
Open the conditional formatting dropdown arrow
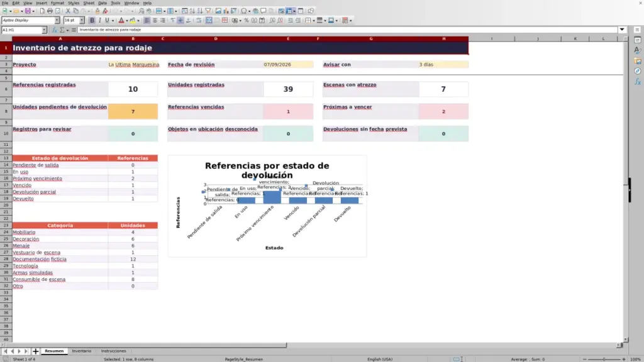[x=351, y=21]
